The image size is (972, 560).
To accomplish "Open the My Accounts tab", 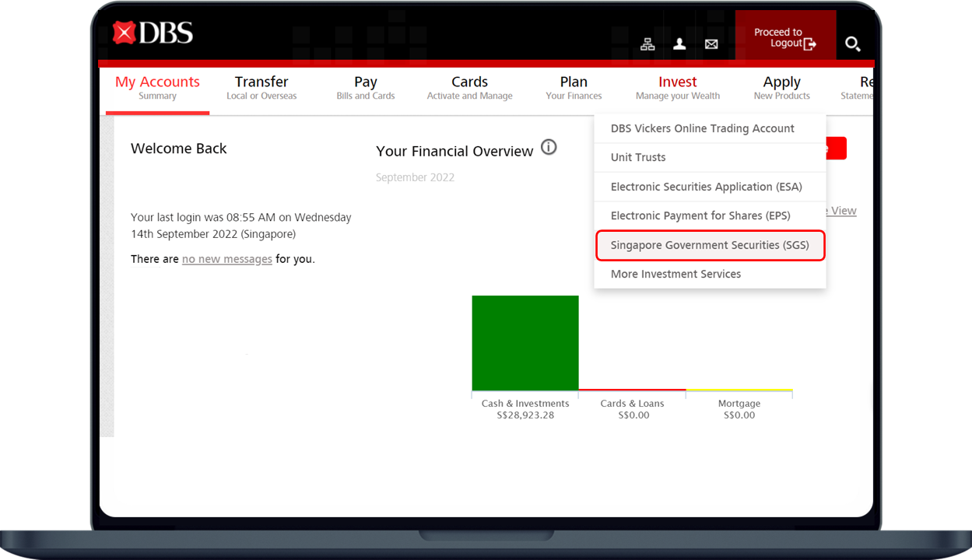I will (157, 88).
